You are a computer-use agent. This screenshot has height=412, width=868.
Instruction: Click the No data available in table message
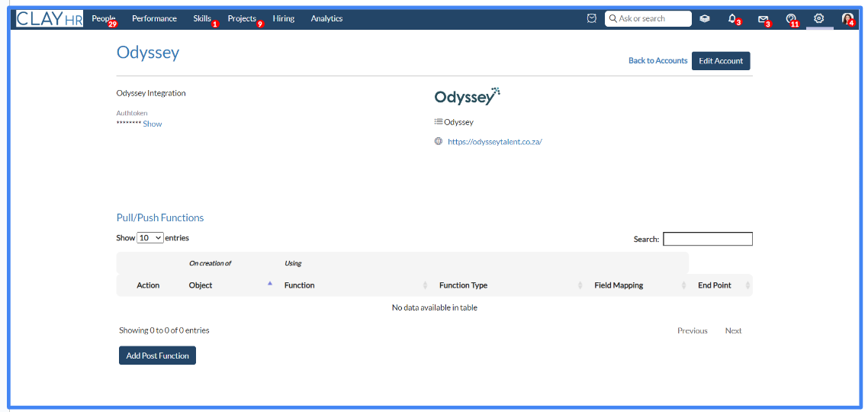(435, 308)
